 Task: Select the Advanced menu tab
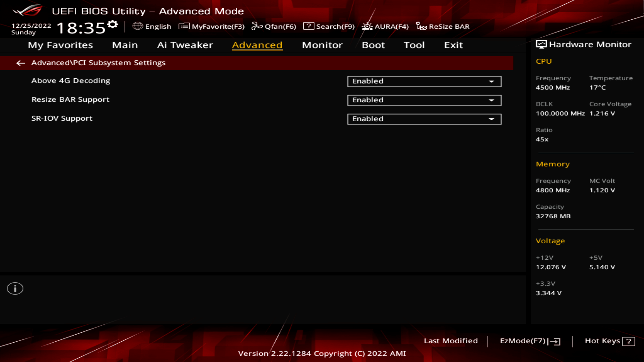257,45
